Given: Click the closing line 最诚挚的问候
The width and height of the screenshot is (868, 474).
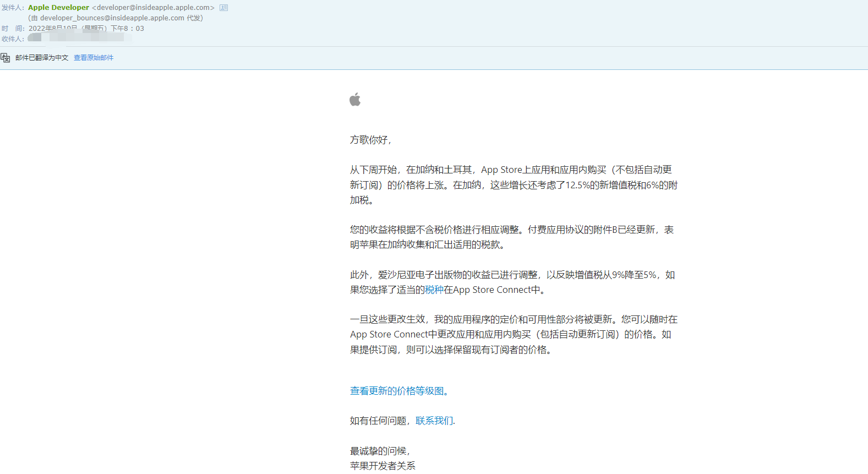Looking at the screenshot, I should pos(380,451).
